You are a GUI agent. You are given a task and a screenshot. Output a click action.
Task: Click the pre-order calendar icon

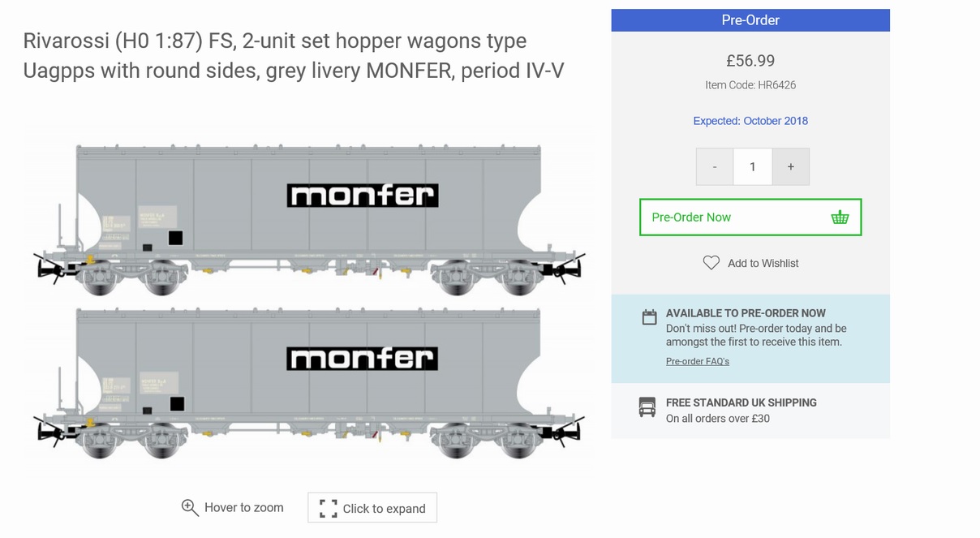649,317
